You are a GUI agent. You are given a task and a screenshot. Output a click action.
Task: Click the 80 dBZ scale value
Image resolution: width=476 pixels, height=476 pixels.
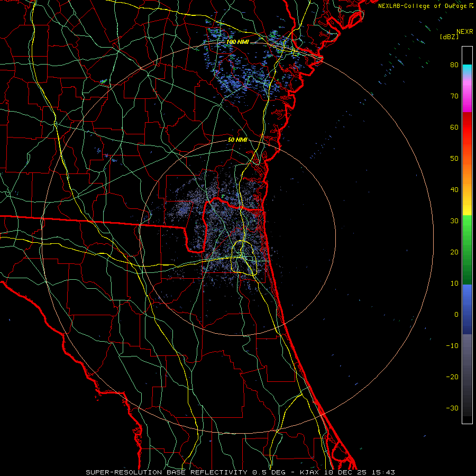454,65
